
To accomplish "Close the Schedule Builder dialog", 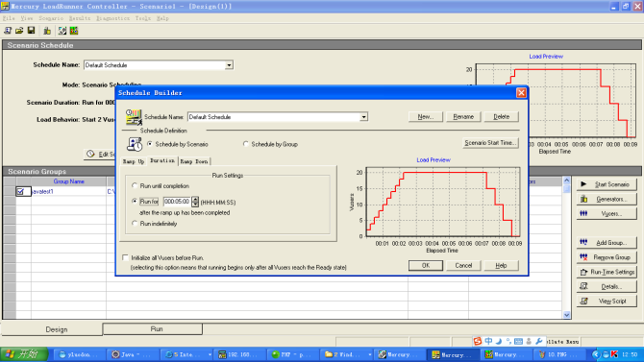I will [521, 93].
